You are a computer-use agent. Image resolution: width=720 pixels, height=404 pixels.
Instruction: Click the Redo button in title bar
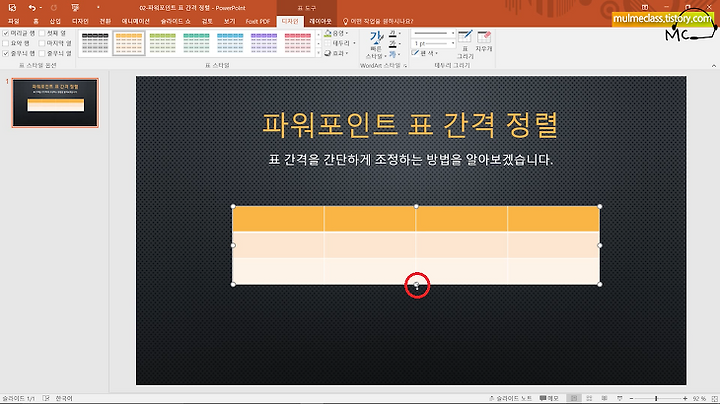pyautogui.click(x=54, y=8)
